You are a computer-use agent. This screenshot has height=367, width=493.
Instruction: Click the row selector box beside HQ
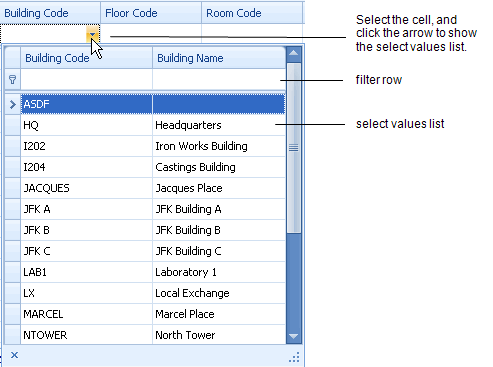pos(13,125)
